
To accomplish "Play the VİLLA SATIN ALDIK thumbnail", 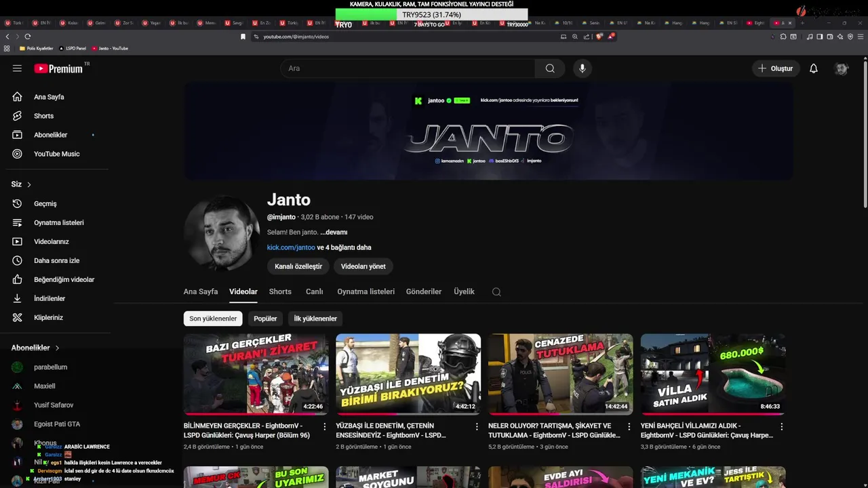I will (713, 374).
